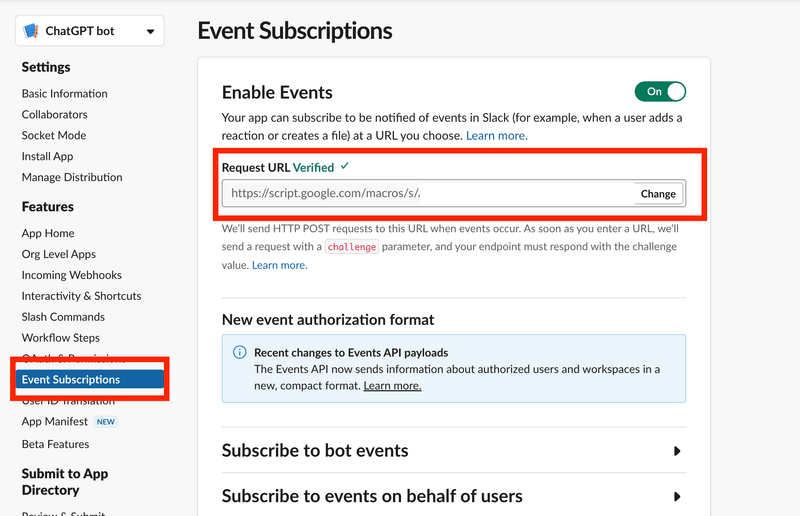The width and height of the screenshot is (800, 516).
Task: Click the Request URL Verified label
Action: (278, 167)
